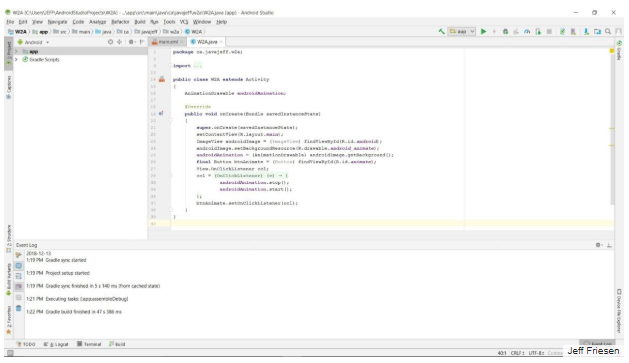Toggle the Structure side tab

[8, 239]
